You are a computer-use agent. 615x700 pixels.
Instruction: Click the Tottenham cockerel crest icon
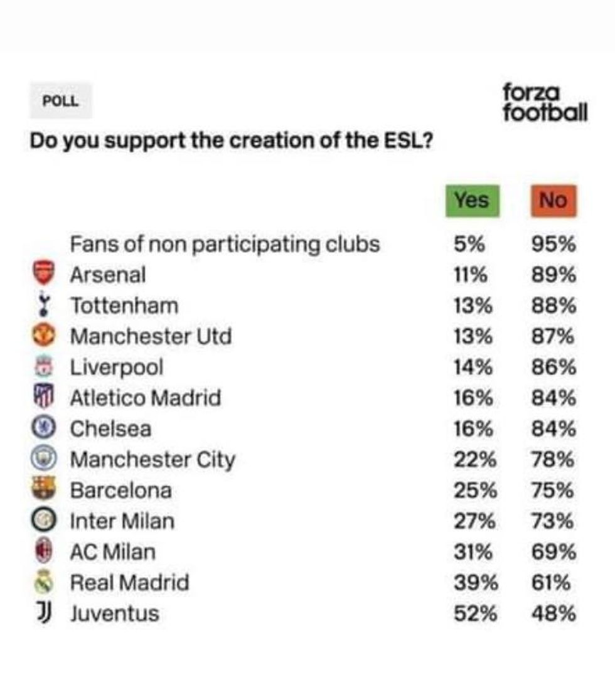pyautogui.click(x=43, y=305)
